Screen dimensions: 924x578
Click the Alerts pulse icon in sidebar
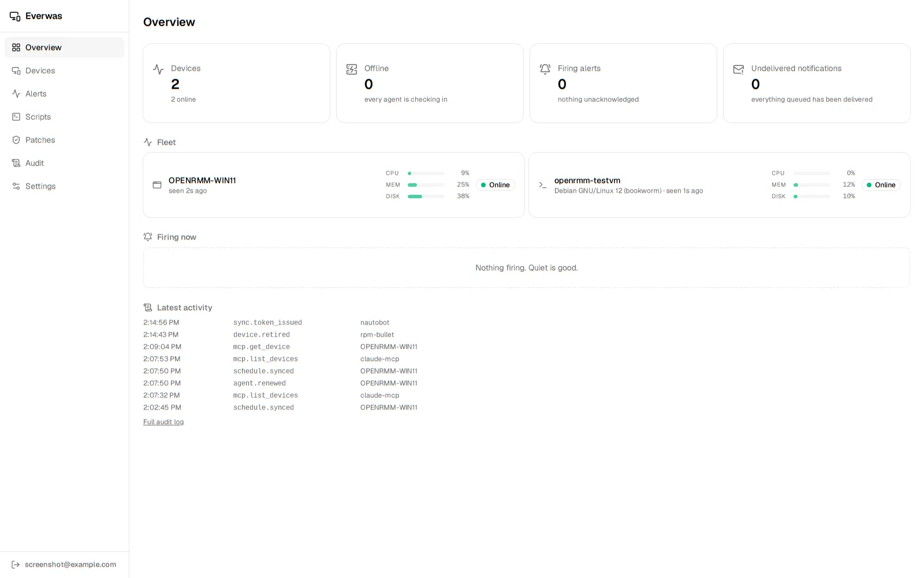click(16, 94)
